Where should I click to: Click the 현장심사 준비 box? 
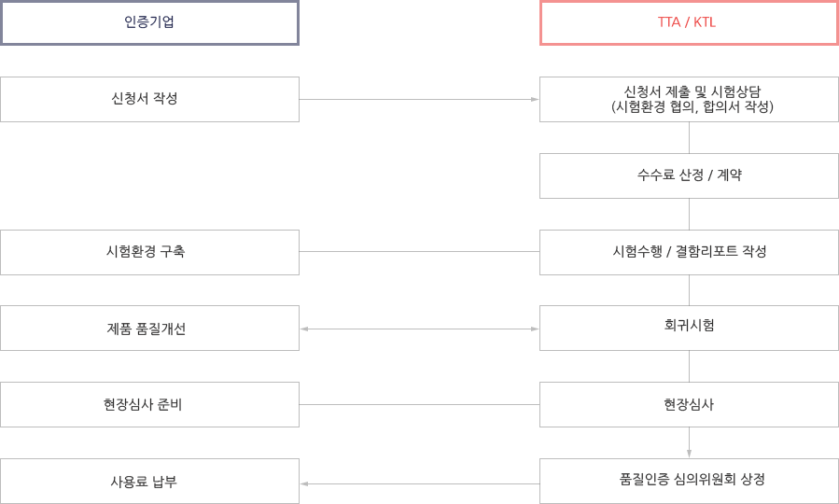(149, 404)
